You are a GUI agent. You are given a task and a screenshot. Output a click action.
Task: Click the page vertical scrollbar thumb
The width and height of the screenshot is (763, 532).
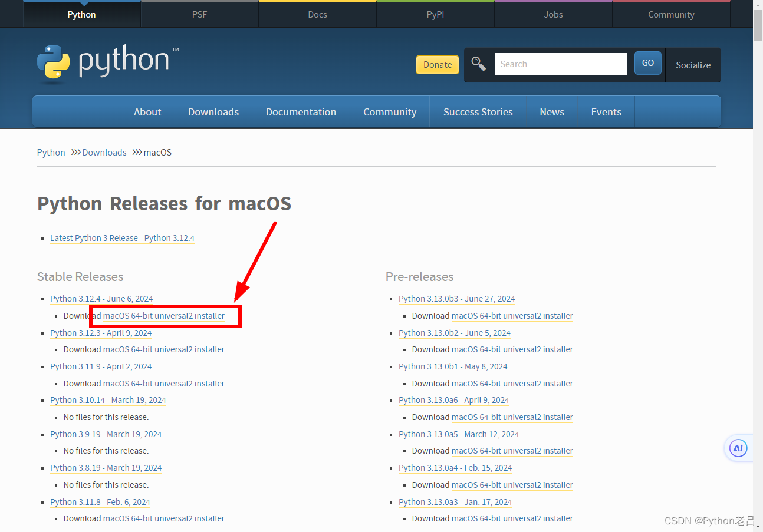758,25
